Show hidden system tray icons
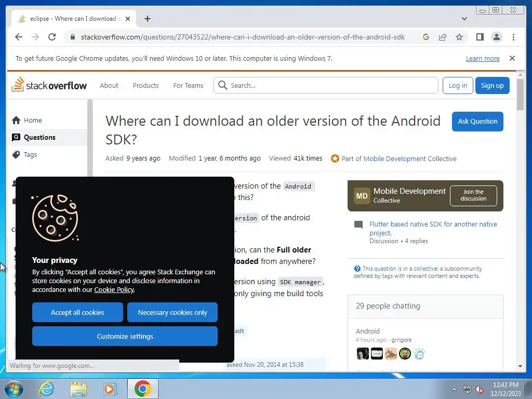 pyautogui.click(x=454, y=389)
